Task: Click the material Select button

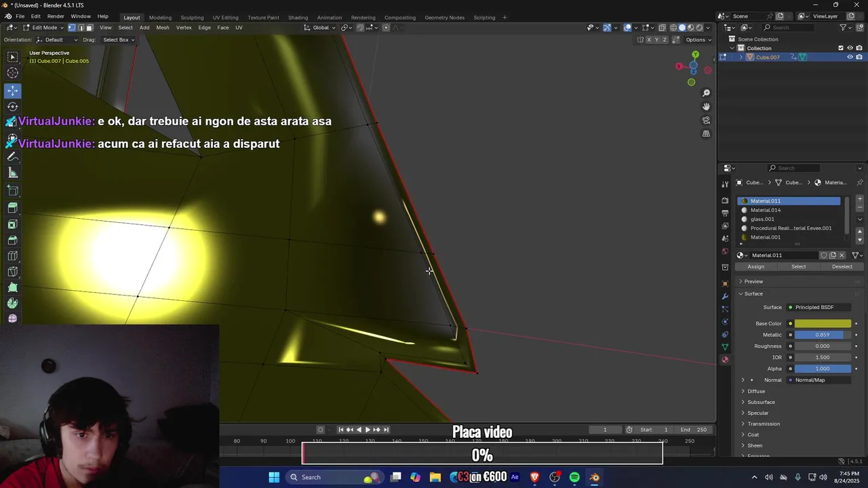Action: click(x=798, y=266)
